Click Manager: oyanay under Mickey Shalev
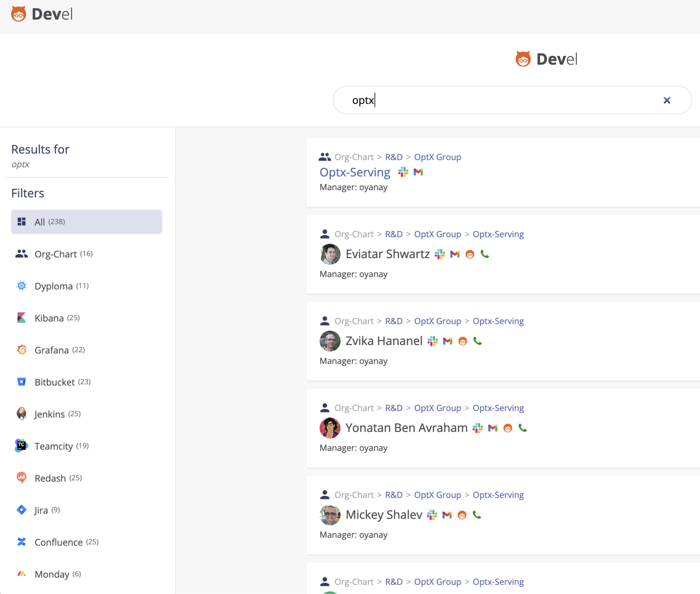 coord(353,535)
